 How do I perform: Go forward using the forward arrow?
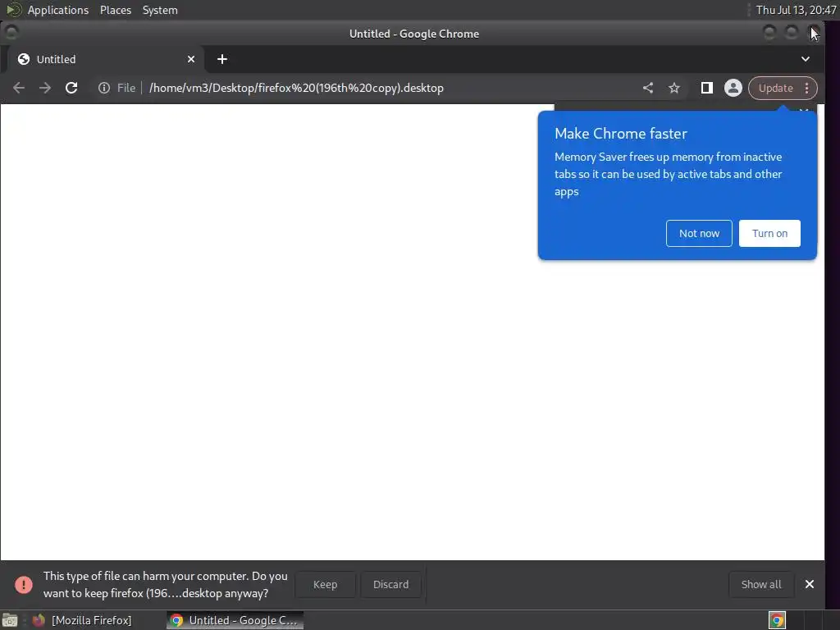(45, 88)
